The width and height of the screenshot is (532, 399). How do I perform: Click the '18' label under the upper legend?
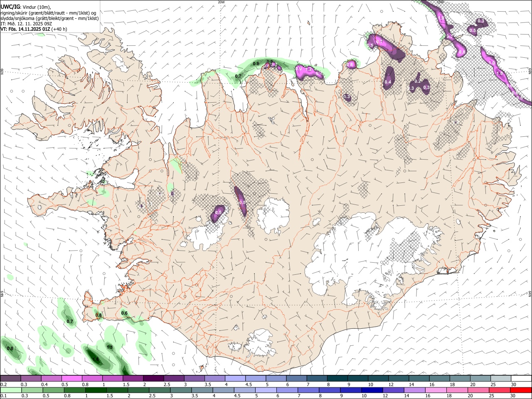click(452, 384)
